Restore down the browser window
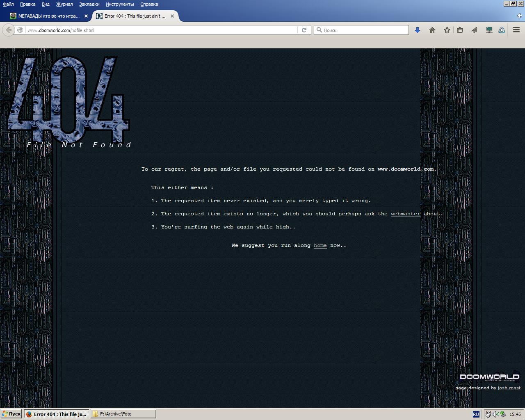525x420 pixels. (513, 4)
